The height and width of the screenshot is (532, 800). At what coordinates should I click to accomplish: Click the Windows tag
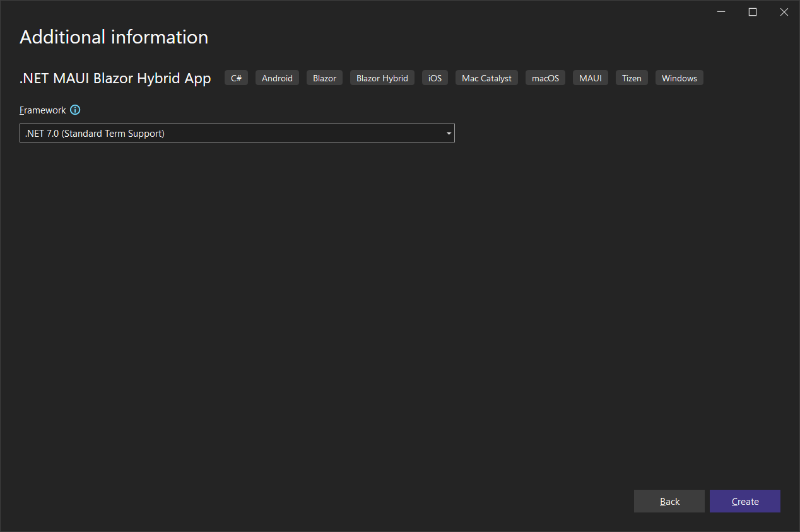coord(679,78)
